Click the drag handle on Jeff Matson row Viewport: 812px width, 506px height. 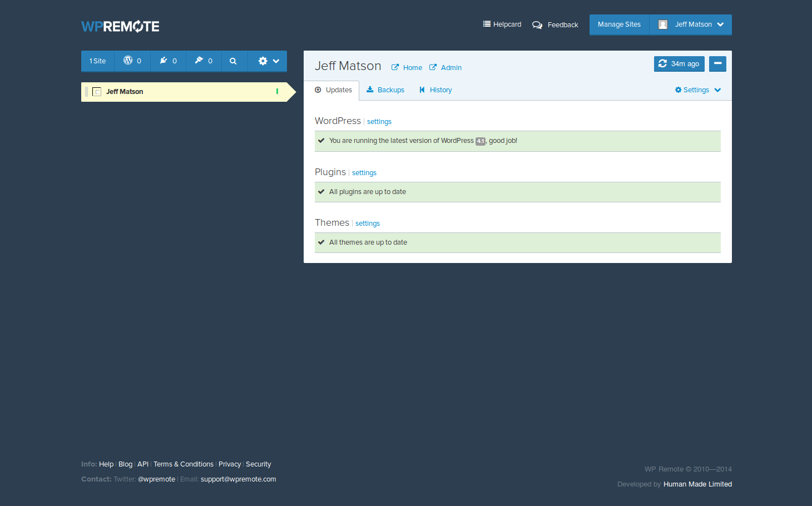(x=86, y=92)
